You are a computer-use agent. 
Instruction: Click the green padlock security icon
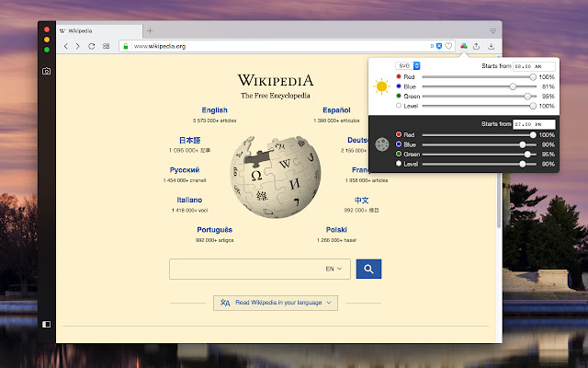pyautogui.click(x=126, y=46)
